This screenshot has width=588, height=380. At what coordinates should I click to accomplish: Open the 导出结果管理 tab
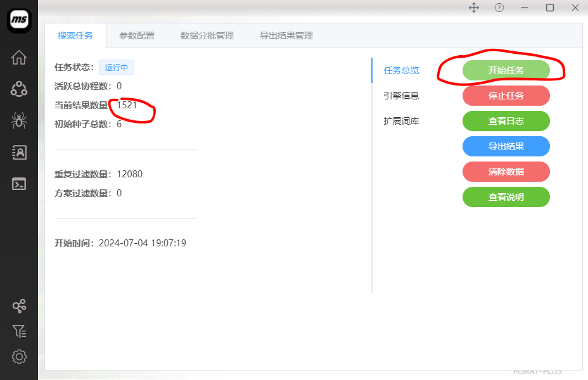coord(286,35)
